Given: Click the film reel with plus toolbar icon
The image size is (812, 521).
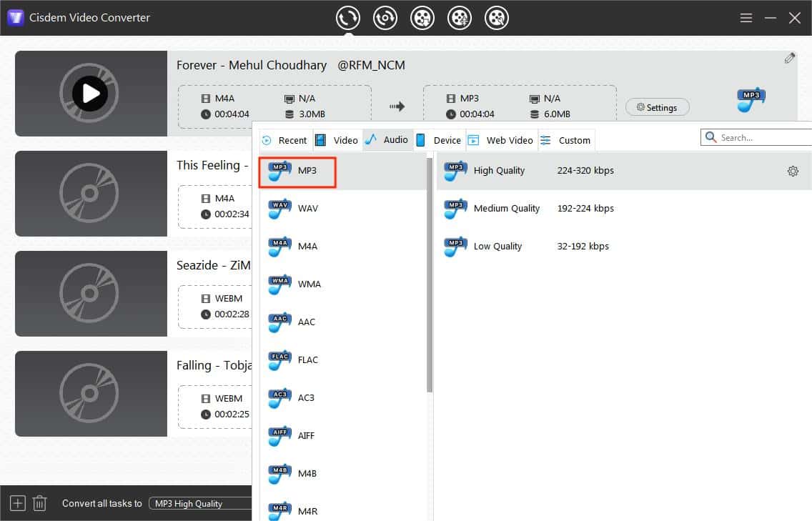Looking at the screenshot, I should (x=460, y=17).
